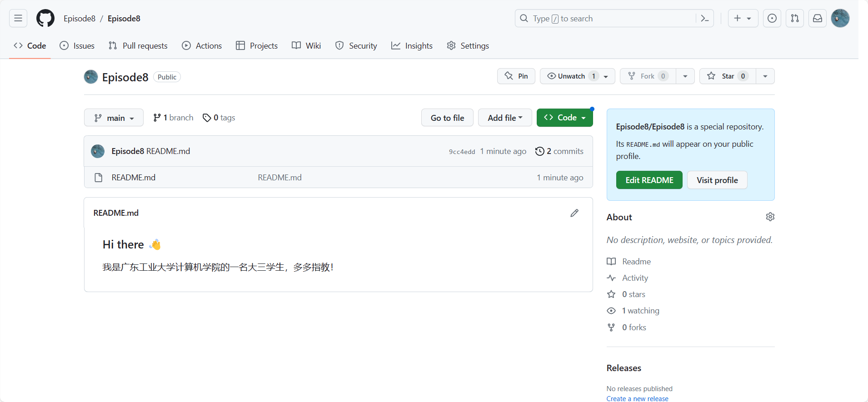868x402 pixels.
Task: Switch to the Issues tab
Action: 77,45
